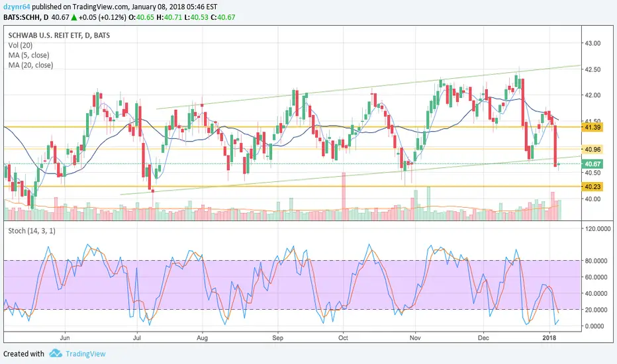The width and height of the screenshot is (617, 364).
Task: Open the TradingView link at bottom
Action: [x=85, y=354]
